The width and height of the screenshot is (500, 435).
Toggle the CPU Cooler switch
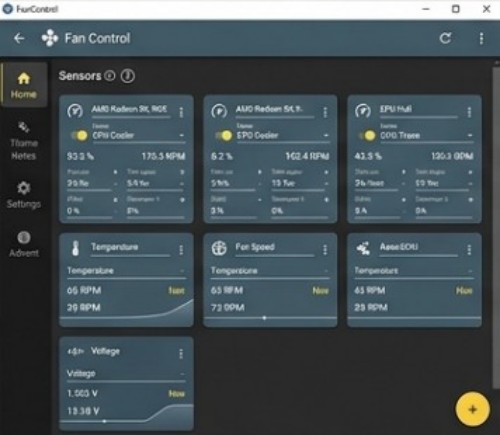79,135
